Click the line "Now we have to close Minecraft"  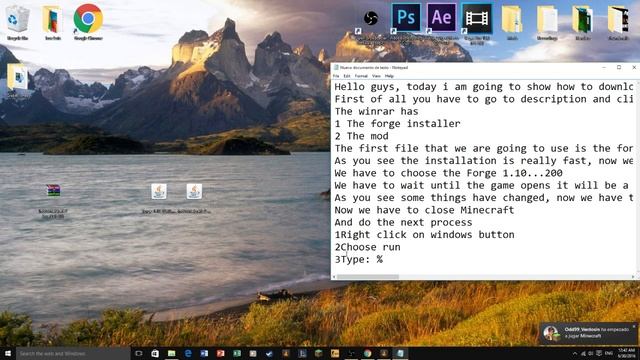click(x=424, y=210)
